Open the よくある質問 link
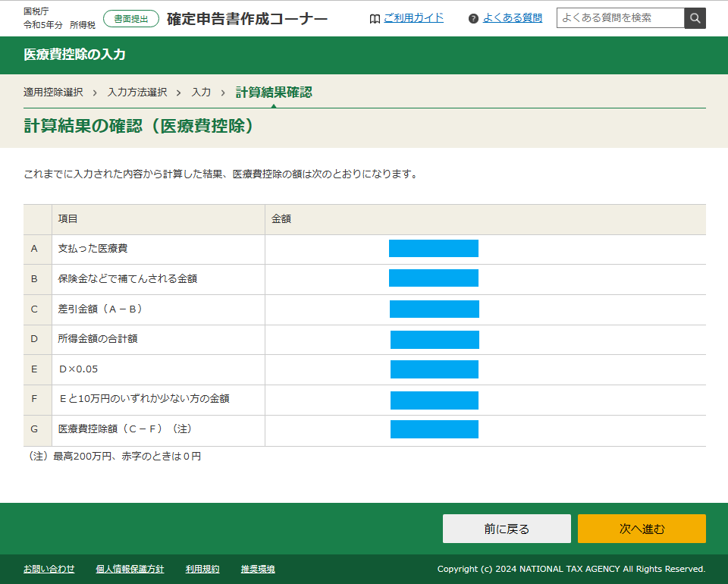The image size is (728, 584). point(512,18)
